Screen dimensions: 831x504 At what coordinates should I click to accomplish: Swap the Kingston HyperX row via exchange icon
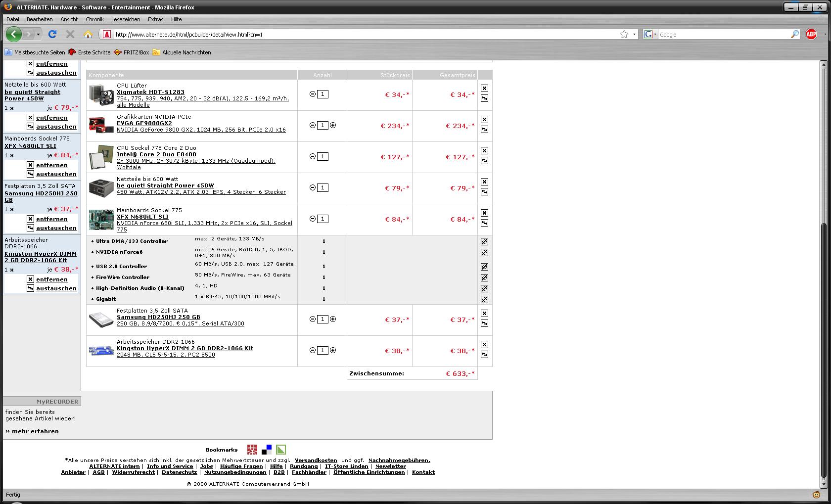pyautogui.click(x=484, y=355)
